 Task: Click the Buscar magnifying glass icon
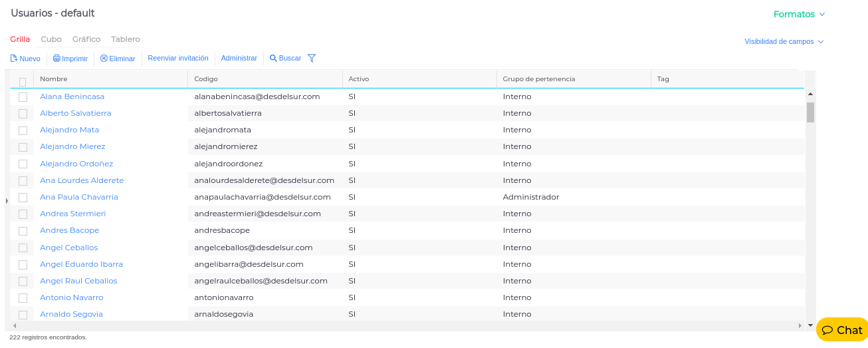[273, 59]
